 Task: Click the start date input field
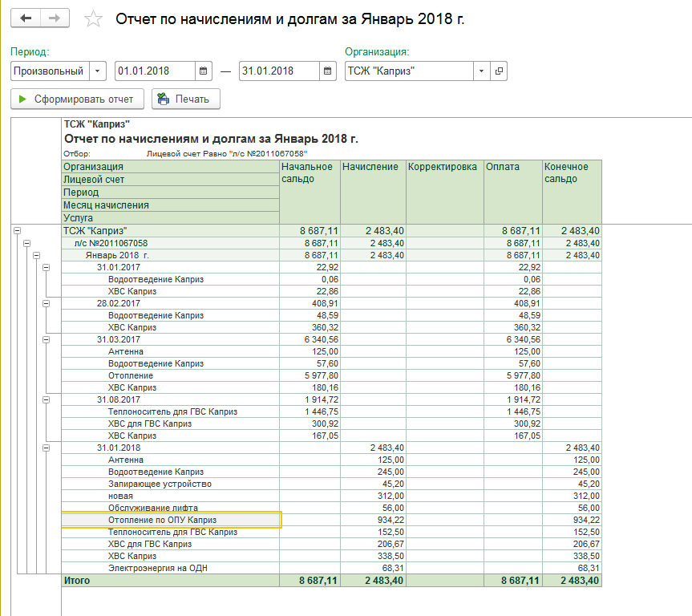pyautogui.click(x=155, y=71)
